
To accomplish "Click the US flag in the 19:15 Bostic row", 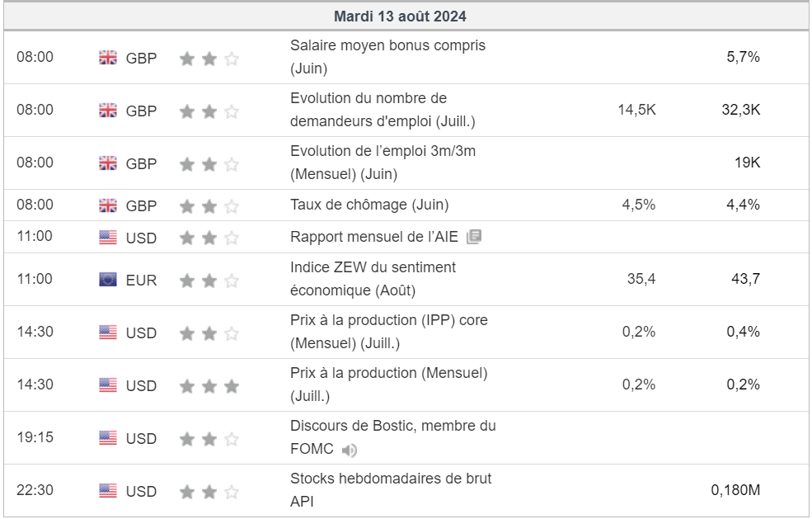I will (x=108, y=438).
